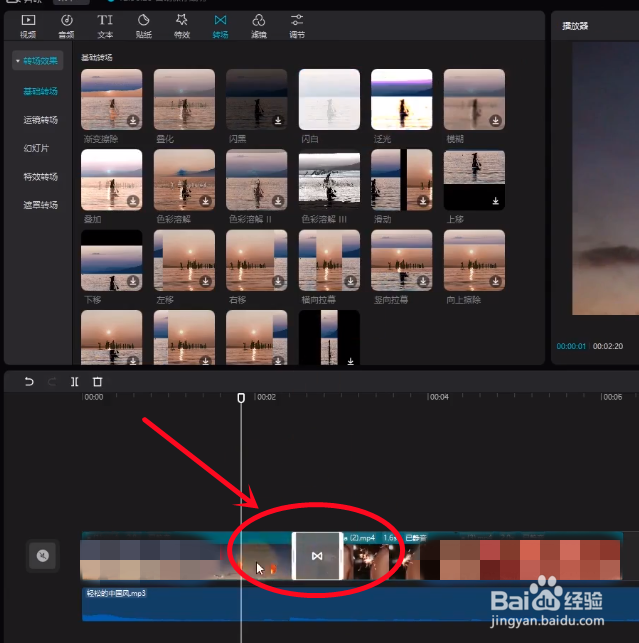Download the 右移 transition

click(278, 281)
